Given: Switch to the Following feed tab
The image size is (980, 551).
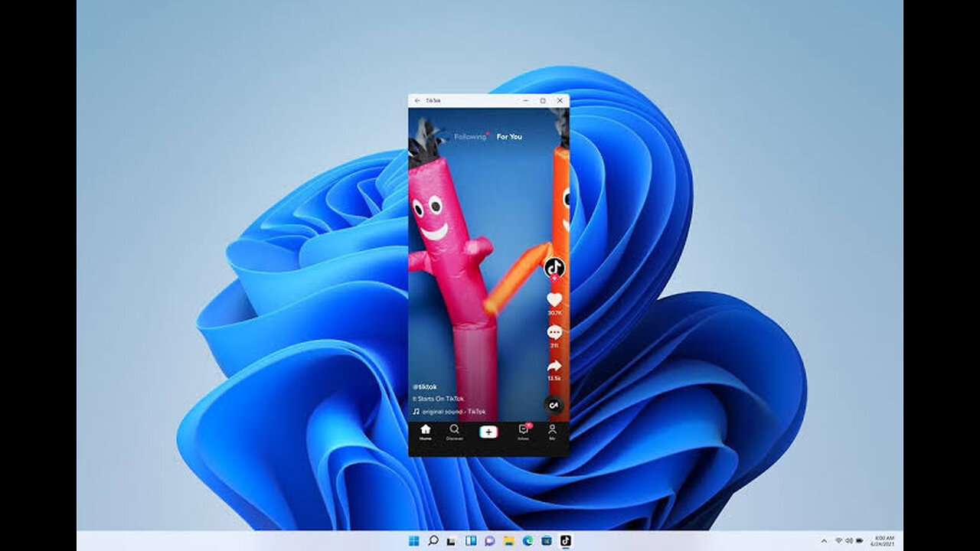Looking at the screenshot, I should click(470, 137).
